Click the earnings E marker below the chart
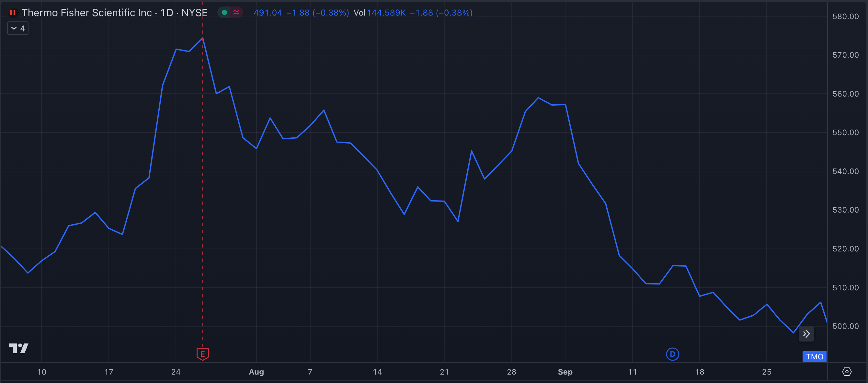This screenshot has width=868, height=383. coord(202,354)
